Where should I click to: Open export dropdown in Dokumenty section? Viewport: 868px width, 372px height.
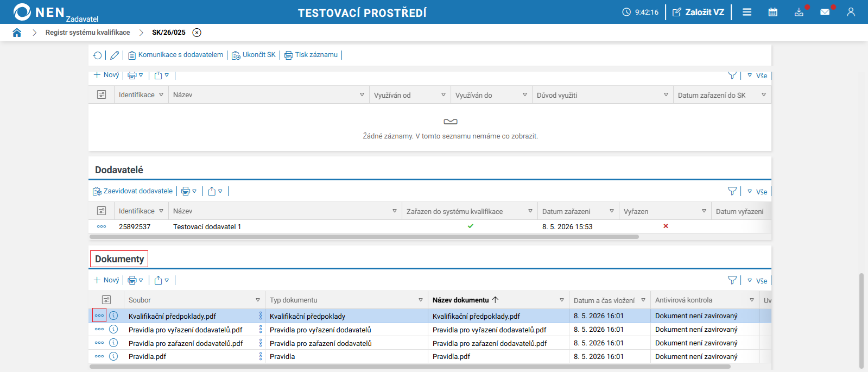pyautogui.click(x=161, y=280)
